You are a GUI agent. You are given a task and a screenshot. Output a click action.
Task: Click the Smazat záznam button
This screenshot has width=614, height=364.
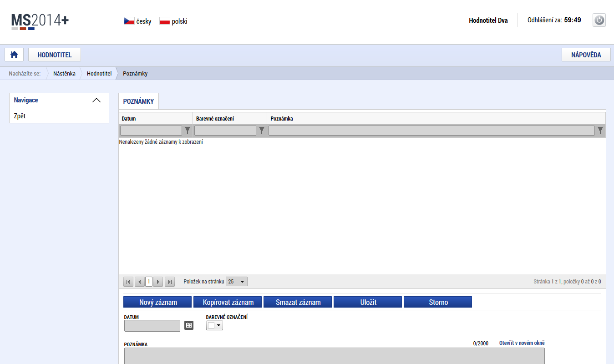tap(298, 302)
